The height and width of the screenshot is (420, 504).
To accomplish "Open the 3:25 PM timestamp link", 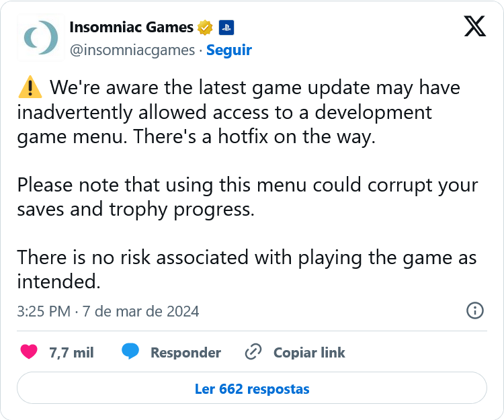I will point(108,311).
